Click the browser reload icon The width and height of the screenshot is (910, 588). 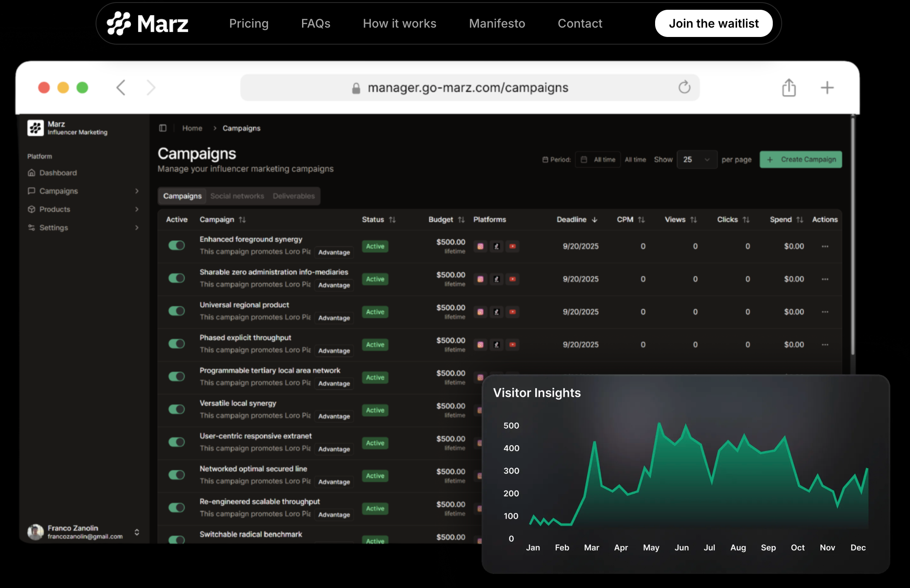[684, 88]
